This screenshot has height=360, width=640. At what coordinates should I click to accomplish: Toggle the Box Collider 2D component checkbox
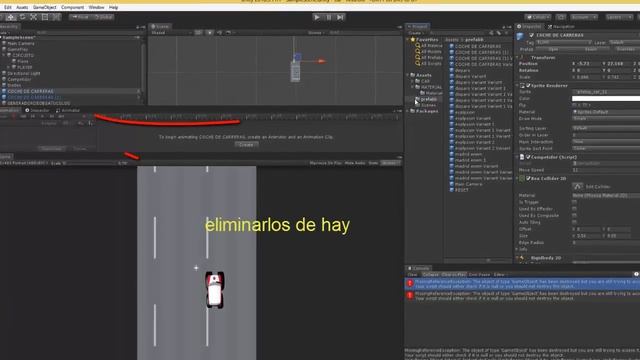coord(528,178)
